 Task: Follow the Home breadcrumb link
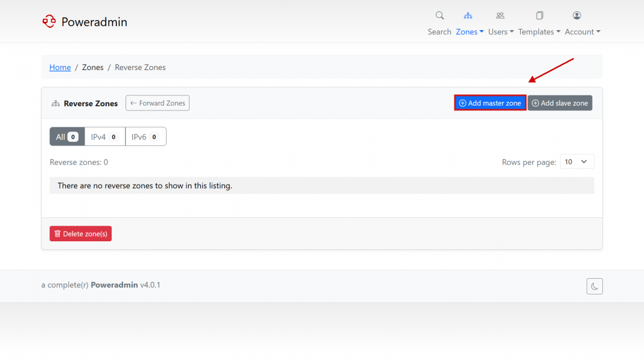[60, 68]
